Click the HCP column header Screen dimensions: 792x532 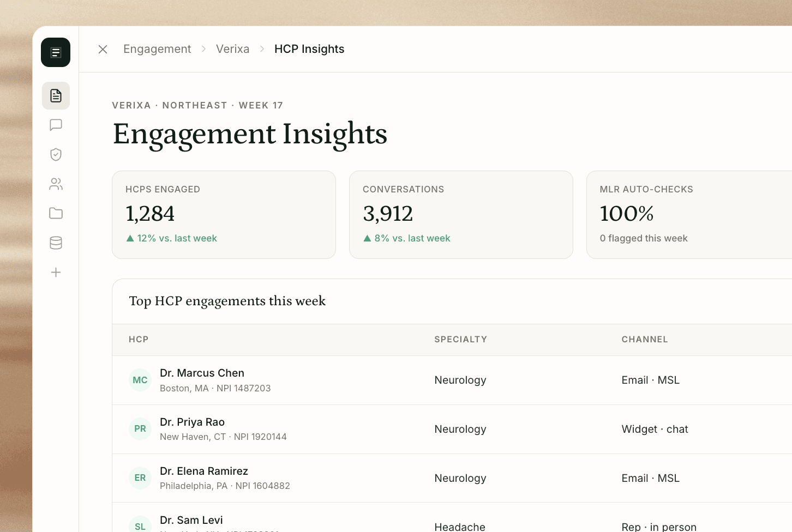click(139, 339)
